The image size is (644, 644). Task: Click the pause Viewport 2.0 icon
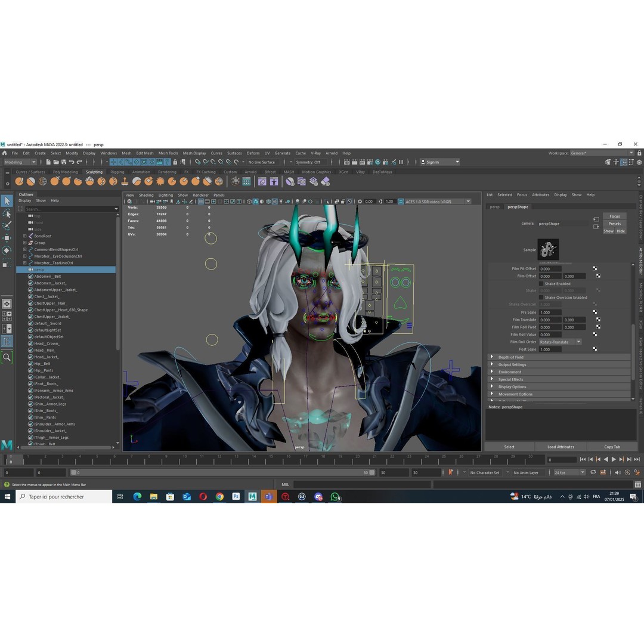point(401,162)
